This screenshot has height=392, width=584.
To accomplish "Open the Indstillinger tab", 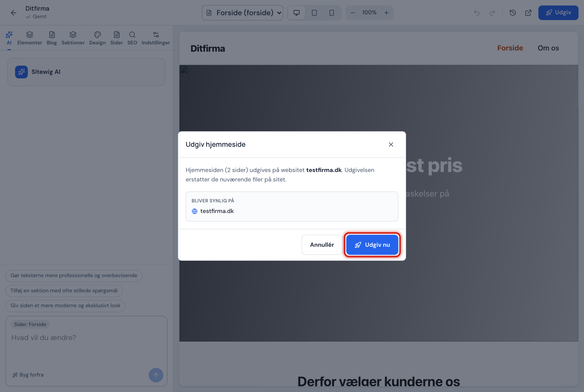I will tap(156, 38).
